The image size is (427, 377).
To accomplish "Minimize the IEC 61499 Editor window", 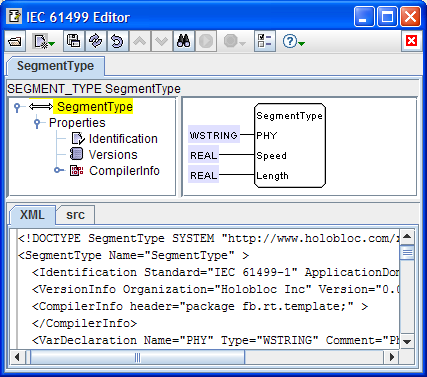I will point(364,17).
